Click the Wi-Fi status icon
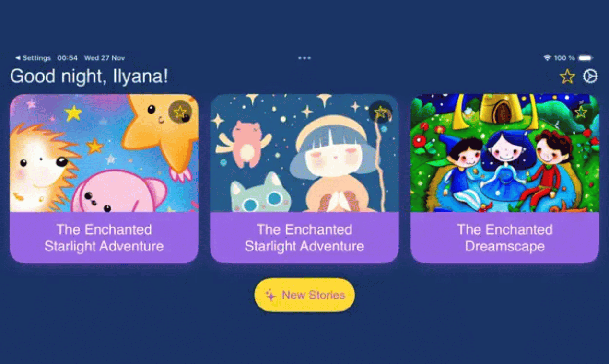The image size is (609, 364). 547,58
